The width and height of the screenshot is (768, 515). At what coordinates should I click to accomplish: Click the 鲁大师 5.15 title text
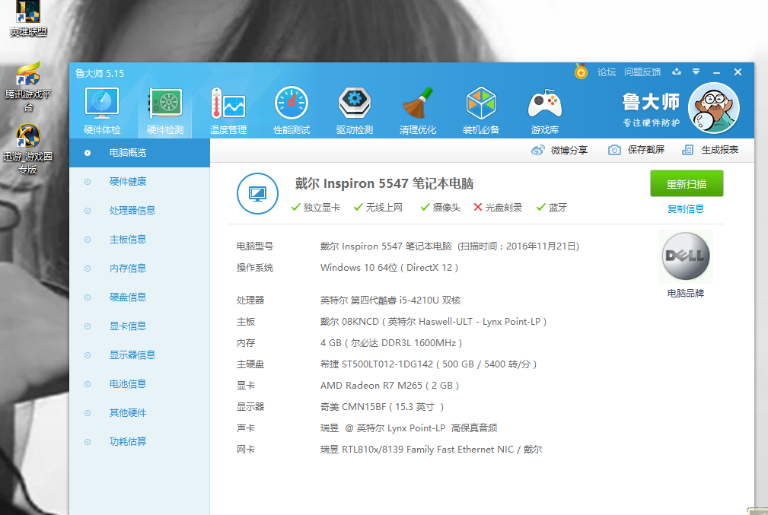pyautogui.click(x=99, y=74)
